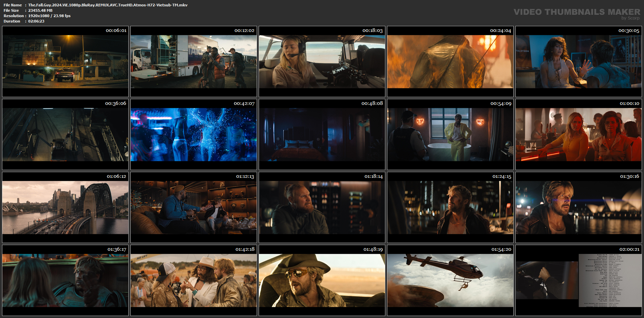The height and width of the screenshot is (318, 644).
Task: Open the thumbnail stamped 00:36:06
Action: [x=66, y=134]
